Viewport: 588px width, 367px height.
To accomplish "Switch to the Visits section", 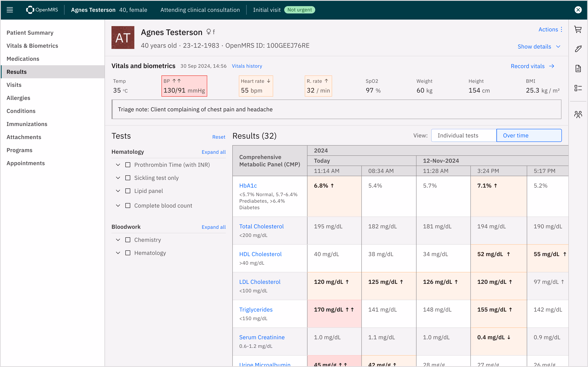I will [14, 85].
